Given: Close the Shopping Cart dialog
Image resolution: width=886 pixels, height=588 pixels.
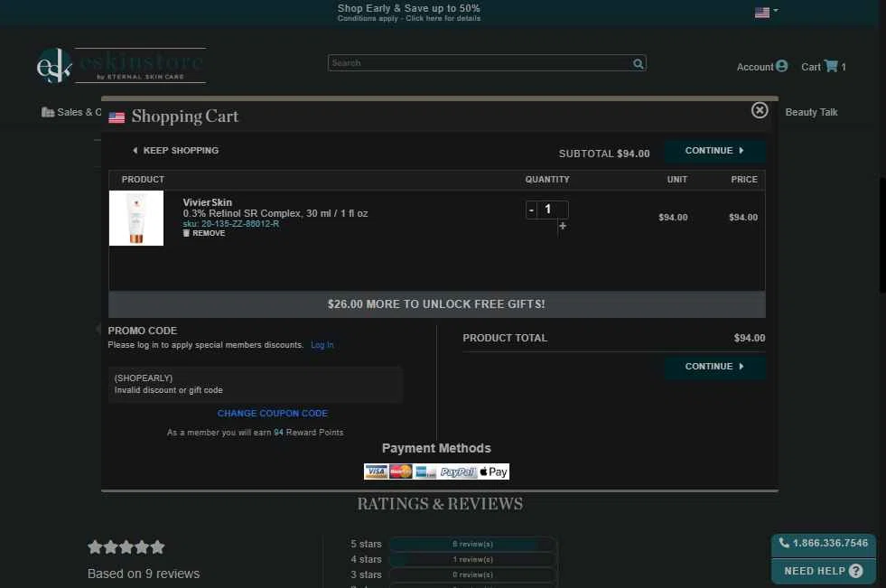Looking at the screenshot, I should pyautogui.click(x=760, y=110).
